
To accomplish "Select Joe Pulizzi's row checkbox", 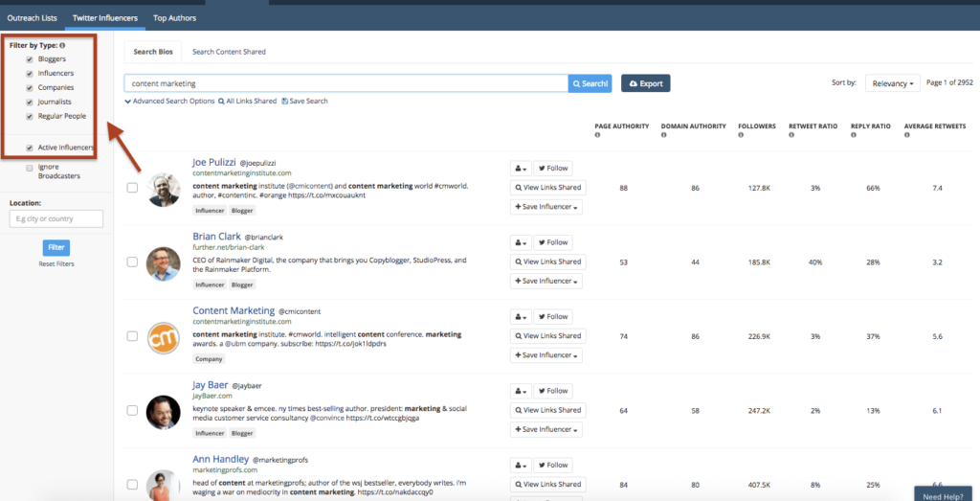I will pos(132,188).
